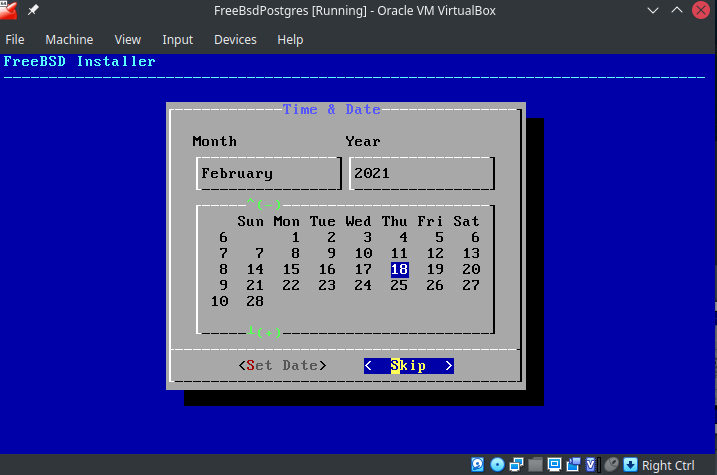Click the Sat column header

click(x=466, y=221)
